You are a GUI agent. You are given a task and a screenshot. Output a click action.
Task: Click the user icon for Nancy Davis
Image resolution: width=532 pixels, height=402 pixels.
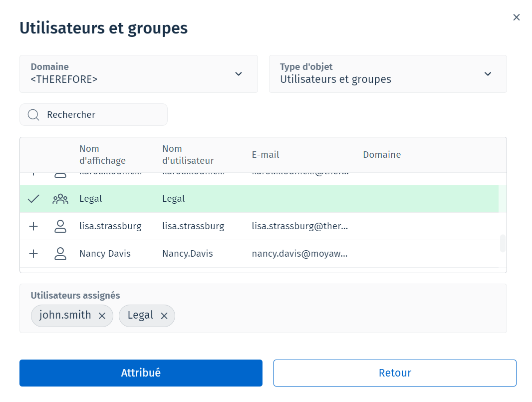(60, 254)
